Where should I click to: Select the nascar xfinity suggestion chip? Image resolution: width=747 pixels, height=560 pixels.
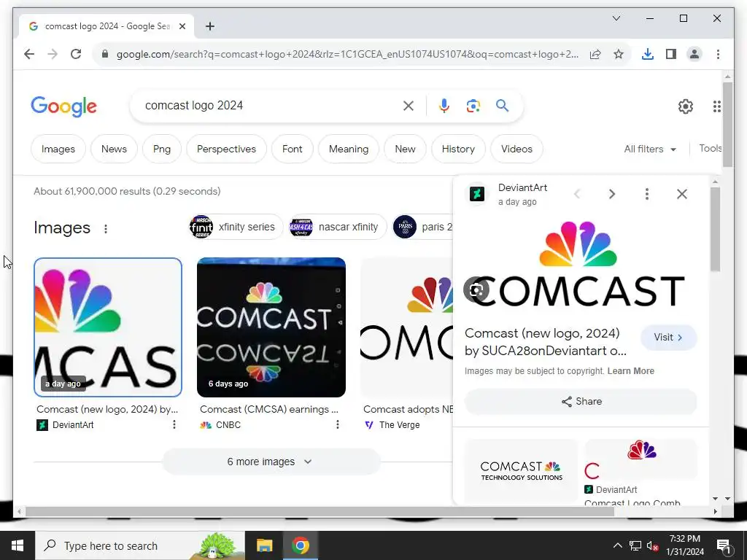[337, 227]
